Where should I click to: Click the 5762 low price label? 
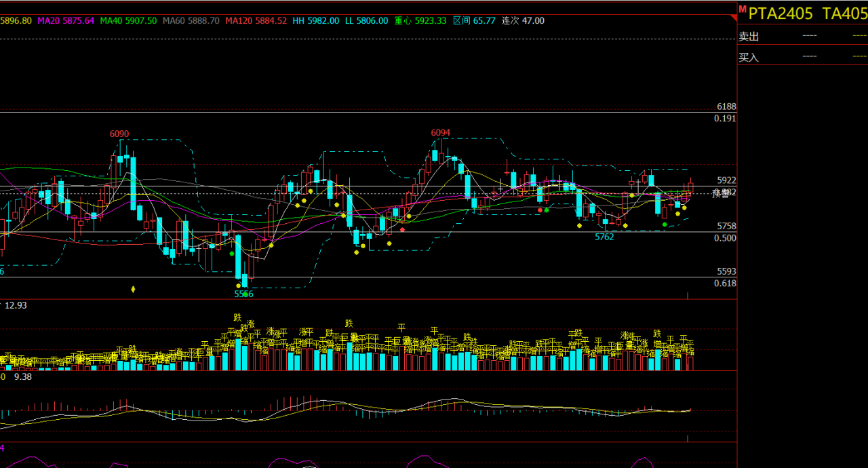604,237
